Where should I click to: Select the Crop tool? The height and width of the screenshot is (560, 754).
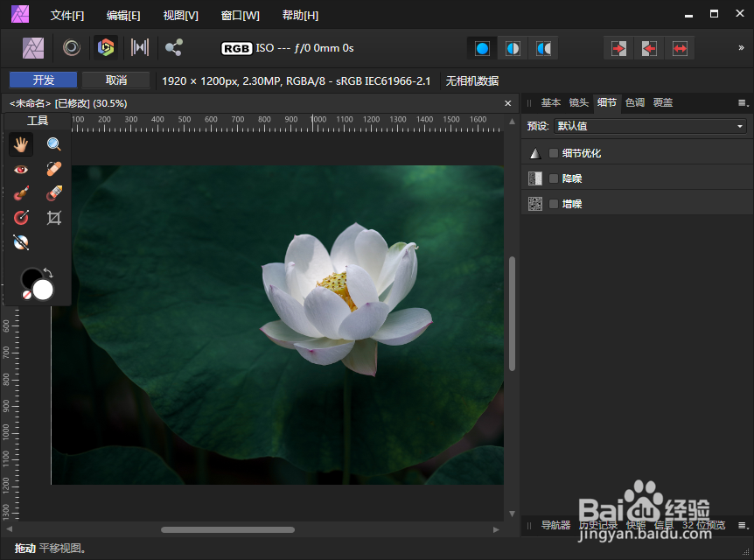pyautogui.click(x=53, y=218)
